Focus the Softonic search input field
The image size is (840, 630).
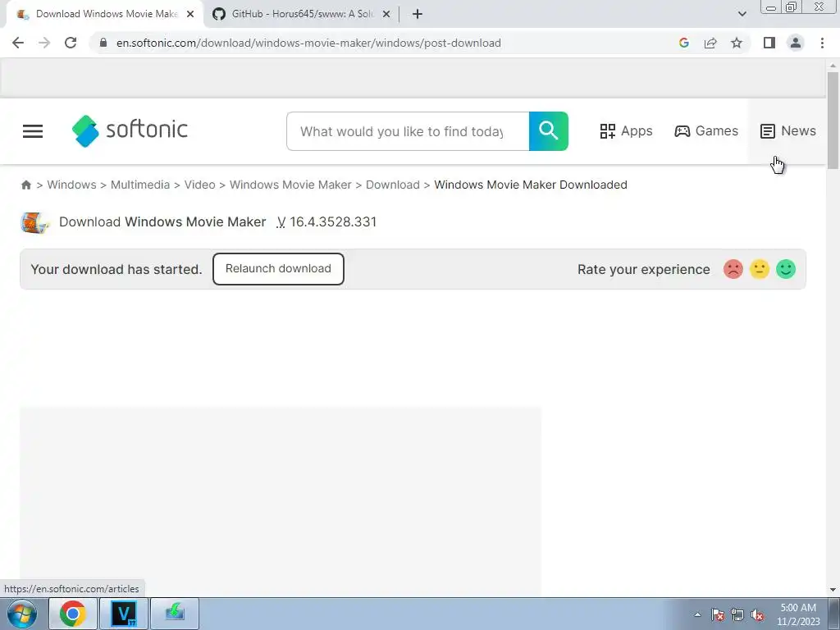(x=408, y=131)
